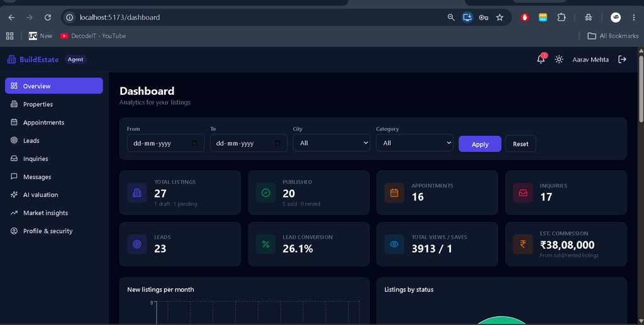Open the Chrome profile avatar
Screen dimensions: 644x325
click(615, 17)
